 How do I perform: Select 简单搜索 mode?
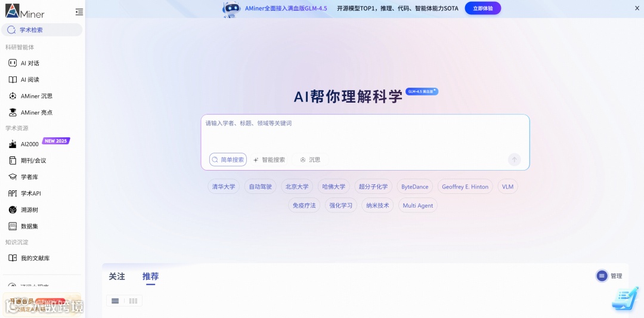tap(228, 160)
